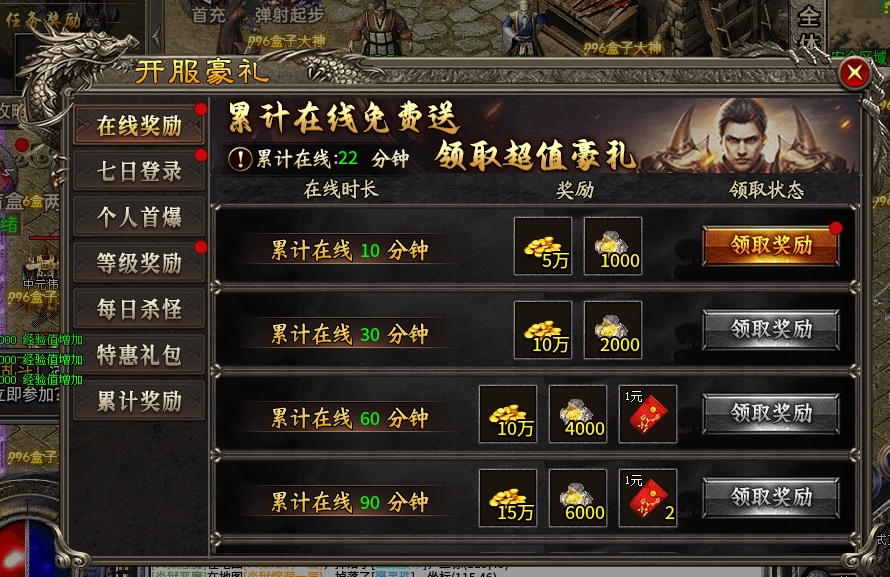Open the 每日杀怪 tab
The image size is (890, 577).
tap(139, 309)
